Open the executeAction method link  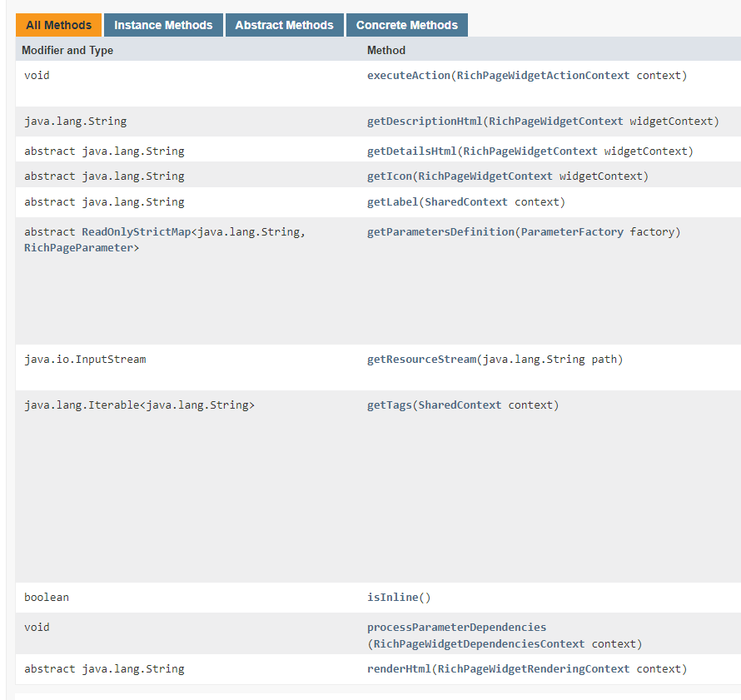tap(409, 76)
